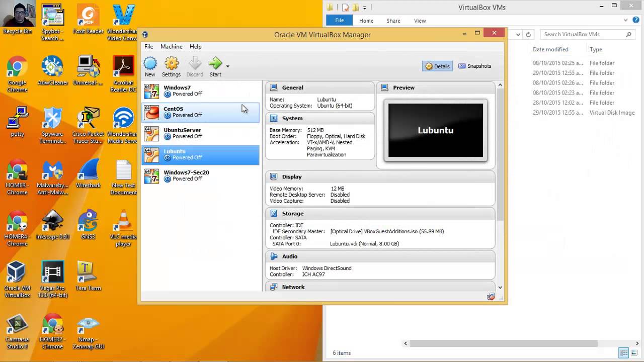Open the Camtasia Studio 8 desktop icon

17,331
